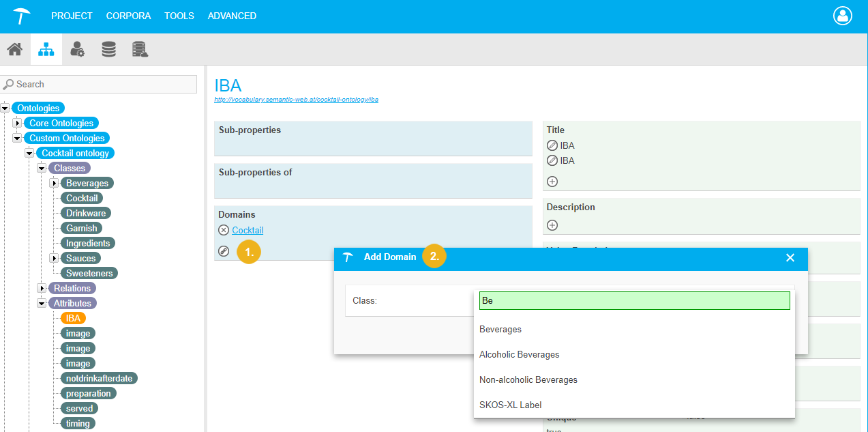The image size is (868, 432).
Task: Expand the Relations tree node
Action: [x=42, y=289]
